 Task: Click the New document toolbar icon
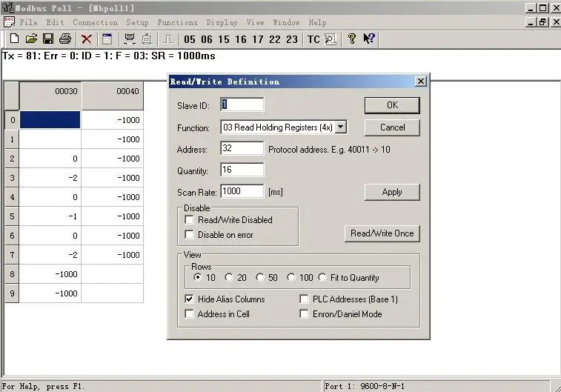14,39
